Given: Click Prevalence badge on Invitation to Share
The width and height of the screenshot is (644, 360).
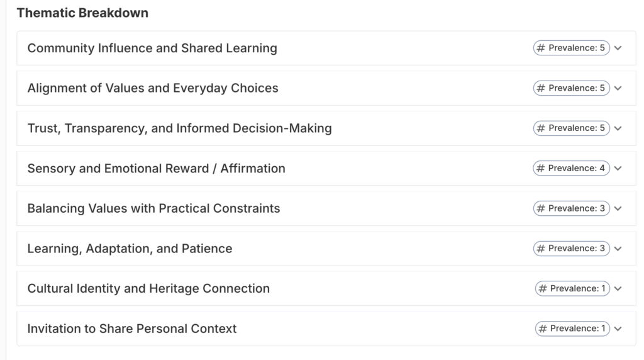Looking at the screenshot, I should click(573, 329).
